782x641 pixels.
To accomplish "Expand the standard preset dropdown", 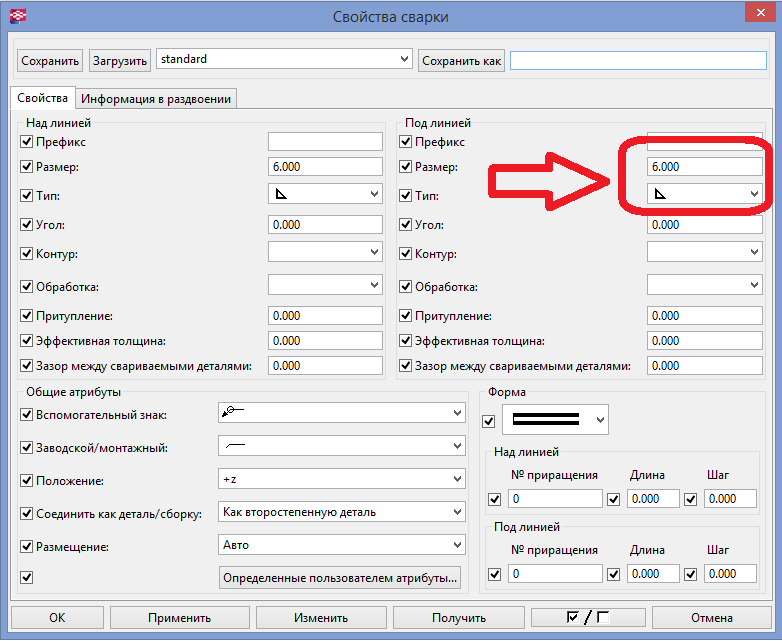I will [x=404, y=60].
